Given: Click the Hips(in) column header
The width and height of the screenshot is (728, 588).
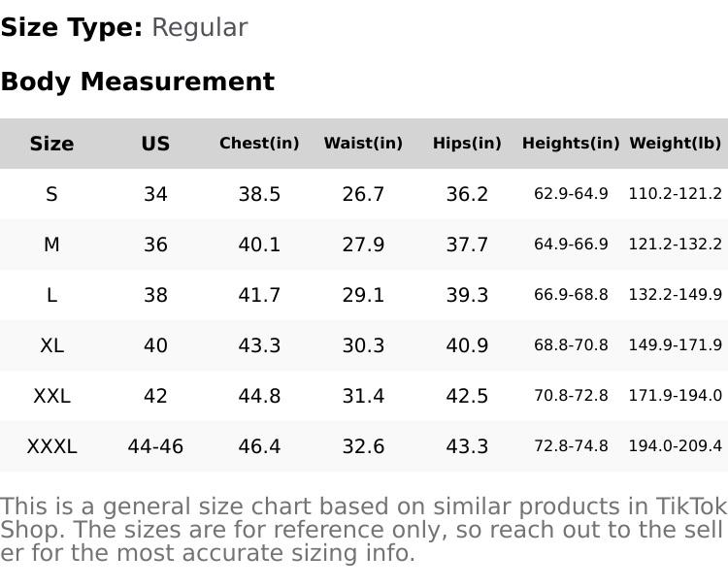Looking at the screenshot, I should (x=467, y=144).
